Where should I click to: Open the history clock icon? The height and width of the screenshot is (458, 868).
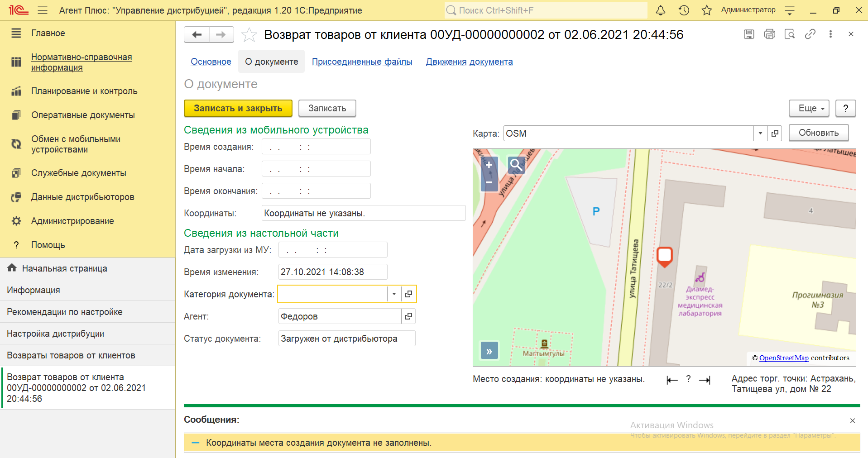pos(684,10)
